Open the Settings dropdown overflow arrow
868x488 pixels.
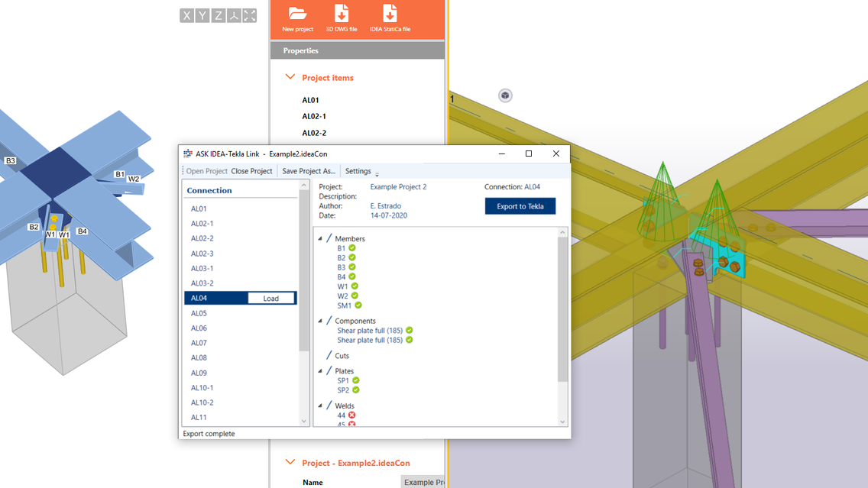[377, 173]
